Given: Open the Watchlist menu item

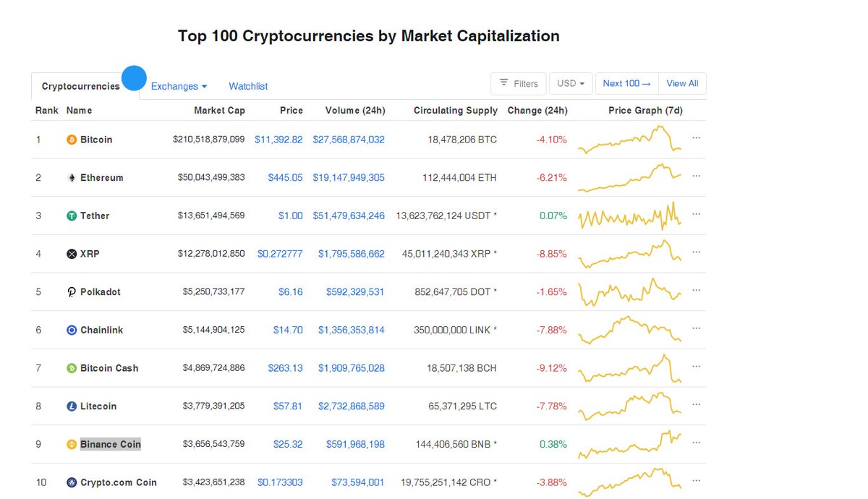Looking at the screenshot, I should [248, 85].
